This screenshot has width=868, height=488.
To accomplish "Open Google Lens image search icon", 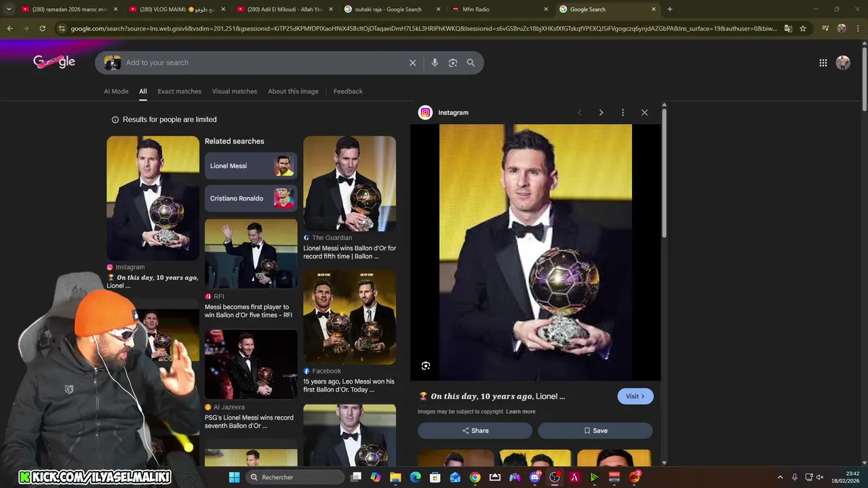I will click(x=453, y=62).
